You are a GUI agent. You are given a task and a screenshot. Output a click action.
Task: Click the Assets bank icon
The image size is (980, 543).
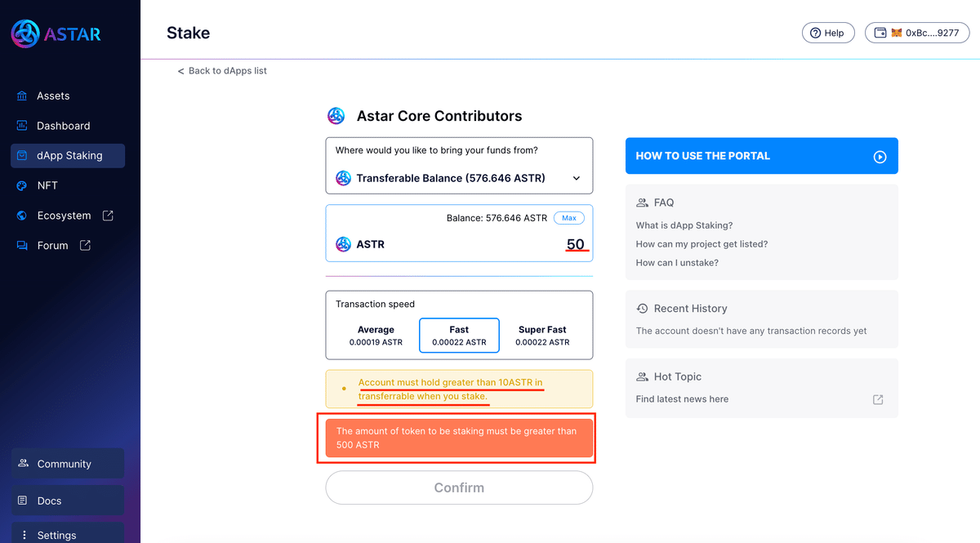pos(22,96)
